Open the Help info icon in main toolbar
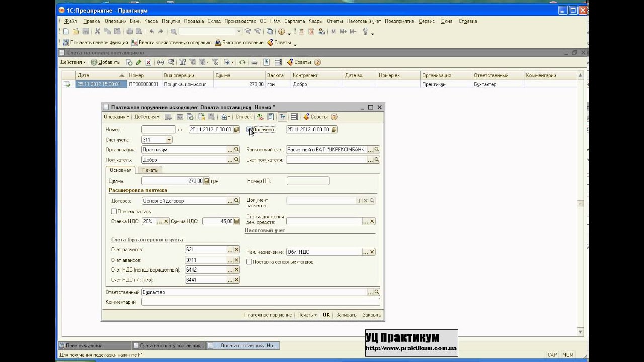644x362 pixels. pos(281,32)
